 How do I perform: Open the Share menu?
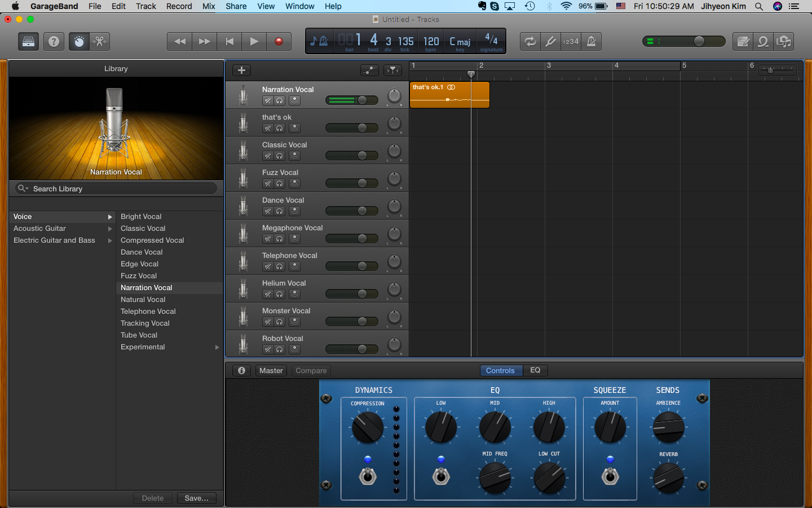(236, 6)
